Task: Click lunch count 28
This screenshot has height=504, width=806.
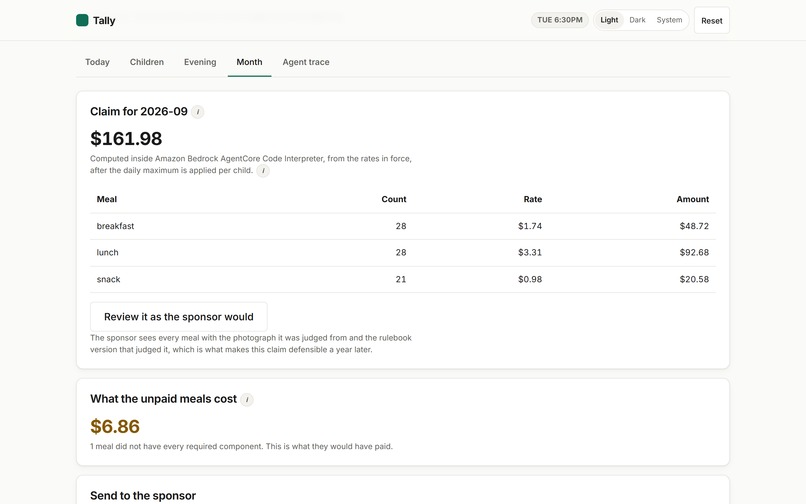Action: (x=401, y=253)
